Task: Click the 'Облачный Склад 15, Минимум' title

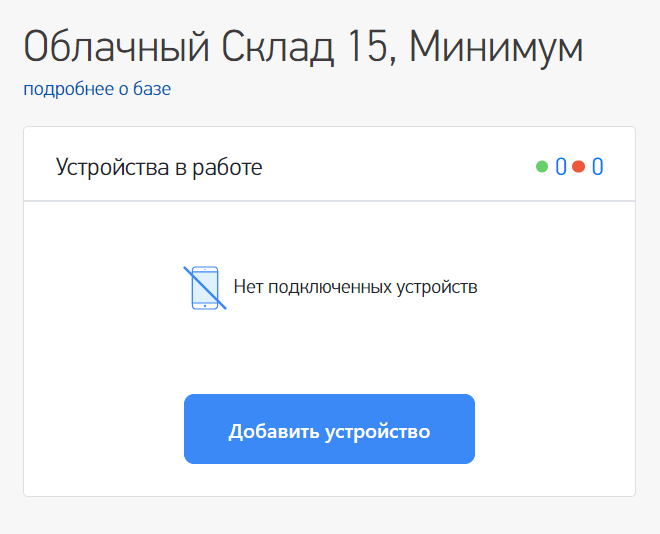Action: click(x=303, y=47)
